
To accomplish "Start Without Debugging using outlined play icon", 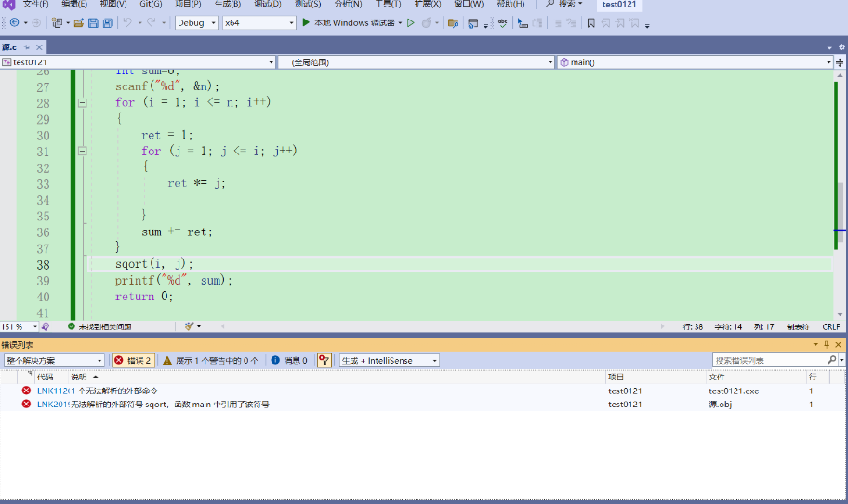I will pos(411,22).
